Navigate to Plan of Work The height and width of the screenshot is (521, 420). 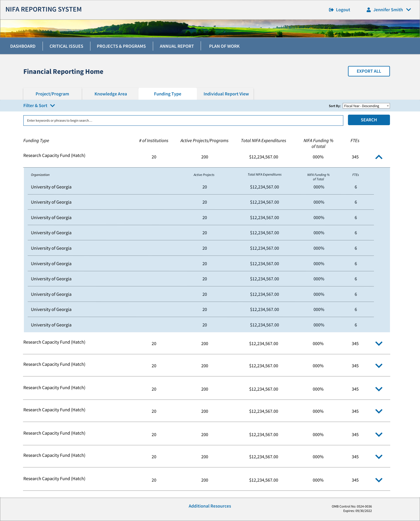(x=224, y=46)
